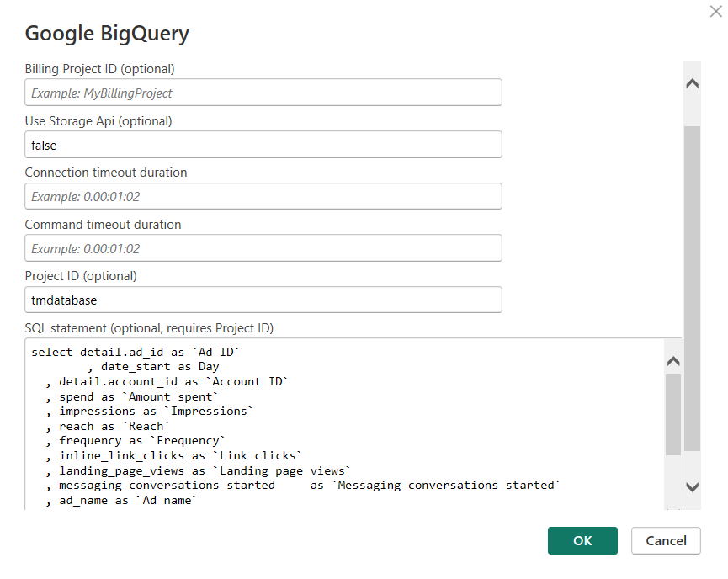Click the 'detail.account_id as `Account ID`' line
The width and height of the screenshot is (728, 579).
[166, 382]
